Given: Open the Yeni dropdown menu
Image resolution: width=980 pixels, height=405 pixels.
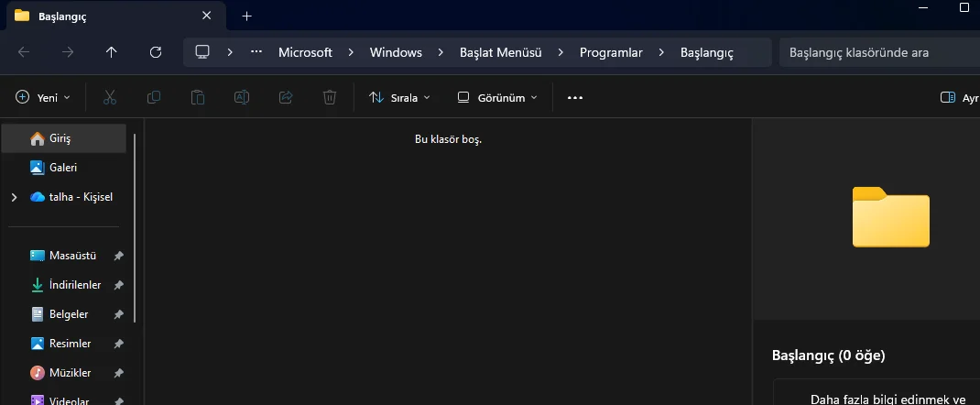Looking at the screenshot, I should pos(42,97).
